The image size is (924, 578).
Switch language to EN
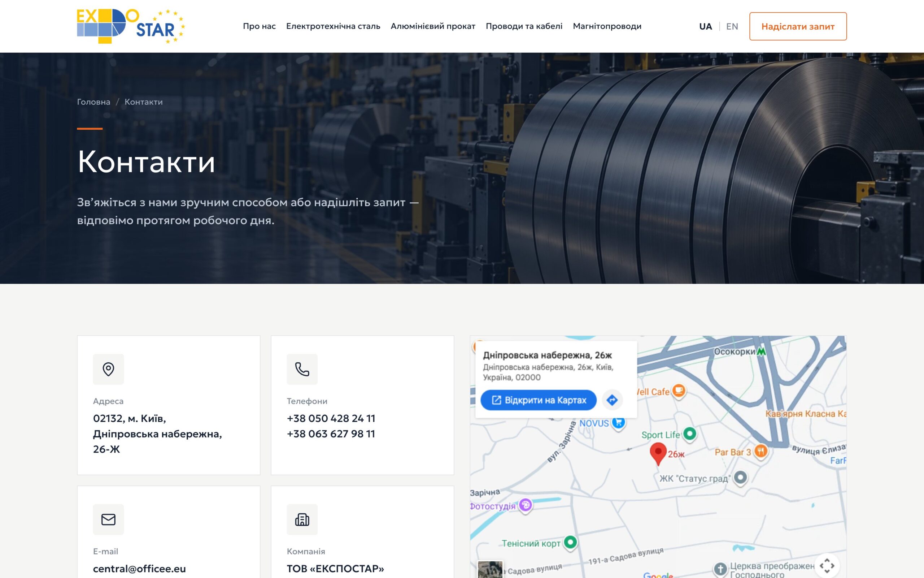tap(732, 26)
